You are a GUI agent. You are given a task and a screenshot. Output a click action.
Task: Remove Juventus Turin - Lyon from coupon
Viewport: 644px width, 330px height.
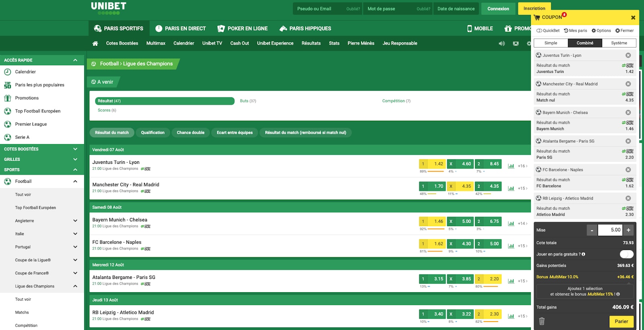pyautogui.click(x=628, y=55)
